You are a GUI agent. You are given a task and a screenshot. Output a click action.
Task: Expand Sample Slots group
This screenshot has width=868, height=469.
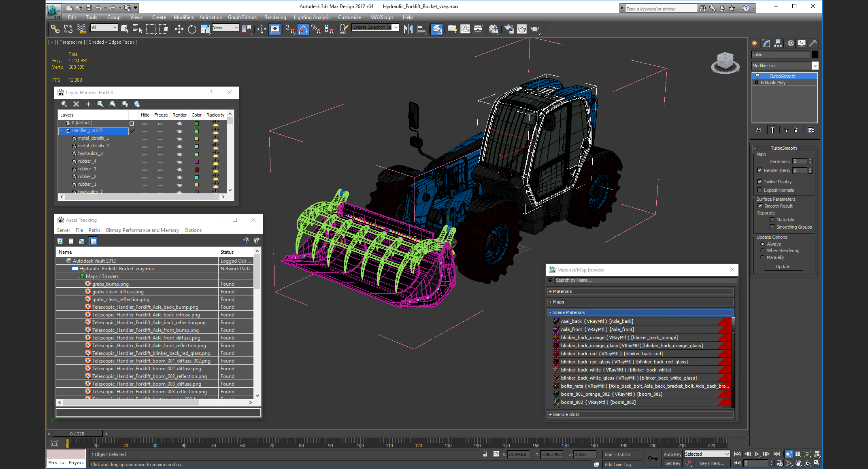tap(640, 414)
